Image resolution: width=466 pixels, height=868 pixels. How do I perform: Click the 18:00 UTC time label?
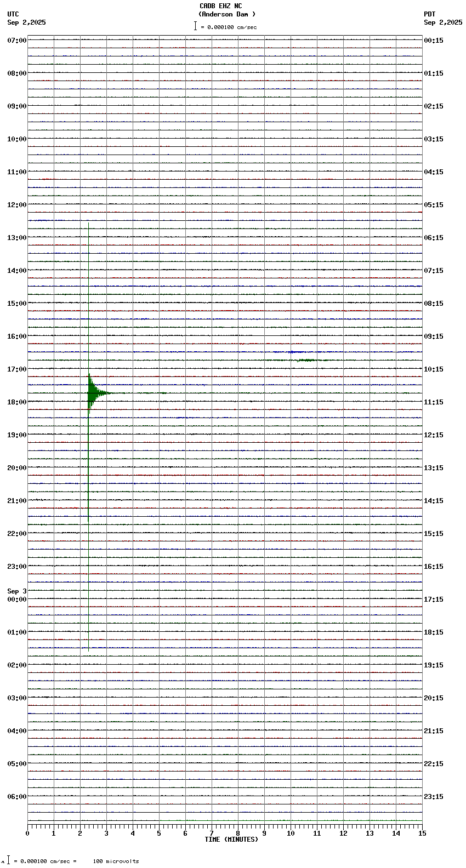click(17, 402)
